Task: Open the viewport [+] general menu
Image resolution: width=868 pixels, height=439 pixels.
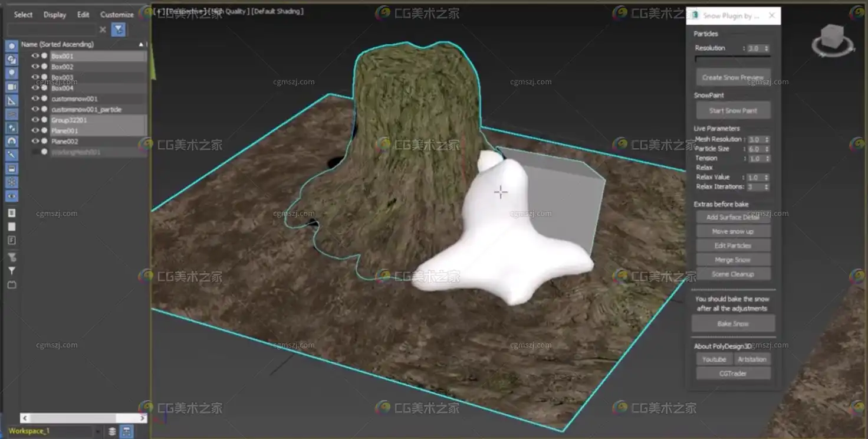Action: [159, 11]
